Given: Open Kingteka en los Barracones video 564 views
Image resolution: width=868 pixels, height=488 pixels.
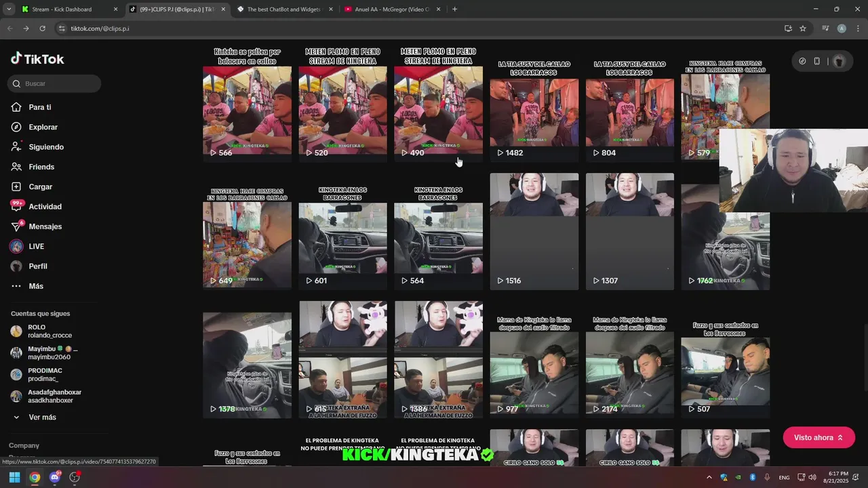Looking at the screenshot, I should 438,231.
